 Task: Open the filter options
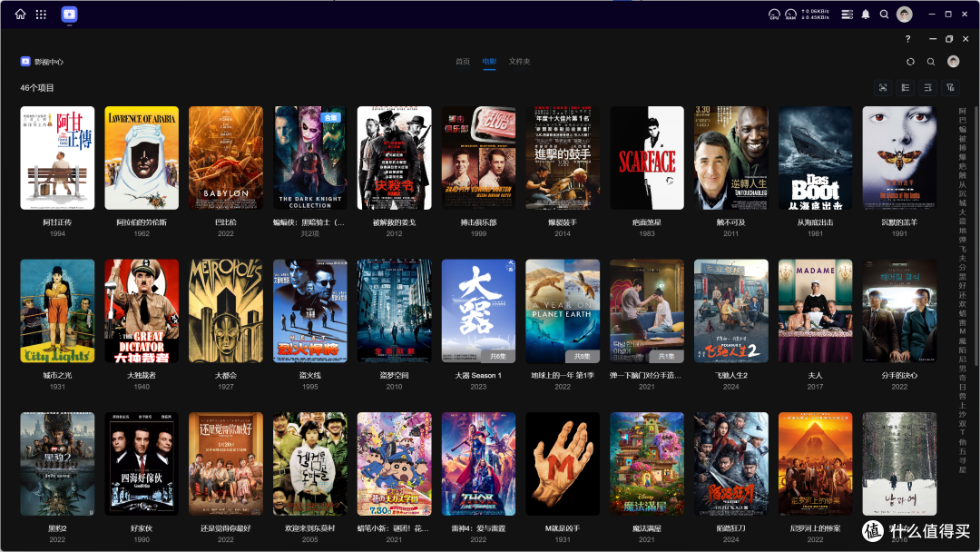coord(950,87)
